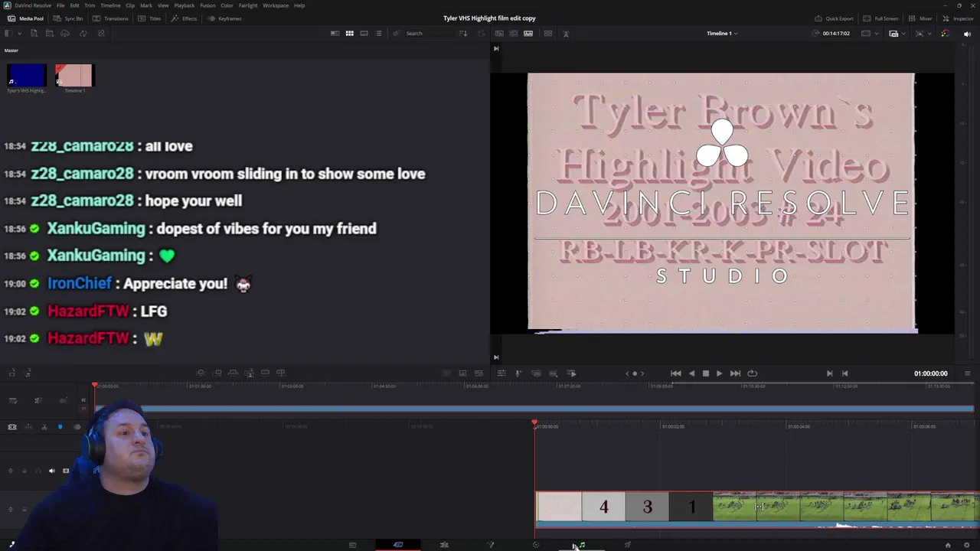Image resolution: width=980 pixels, height=551 pixels.
Task: Go to first frame of timeline
Action: point(676,373)
